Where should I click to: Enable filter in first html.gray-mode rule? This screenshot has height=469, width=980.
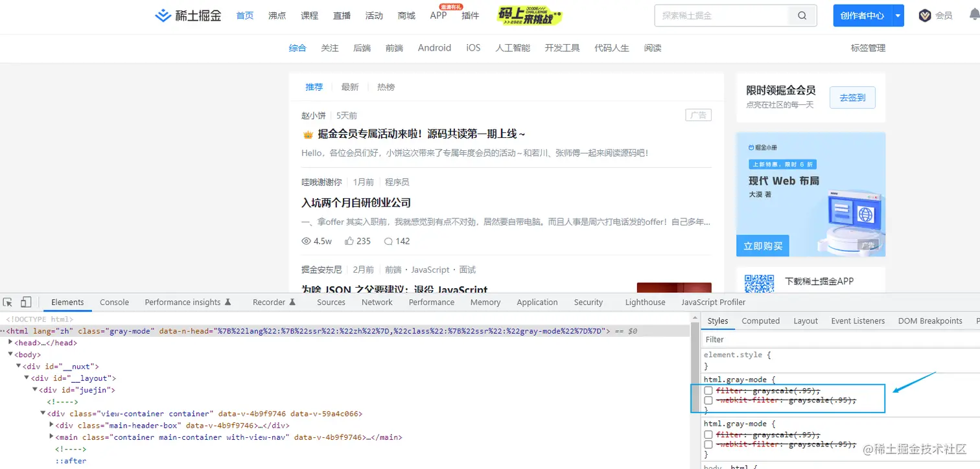tap(709, 391)
